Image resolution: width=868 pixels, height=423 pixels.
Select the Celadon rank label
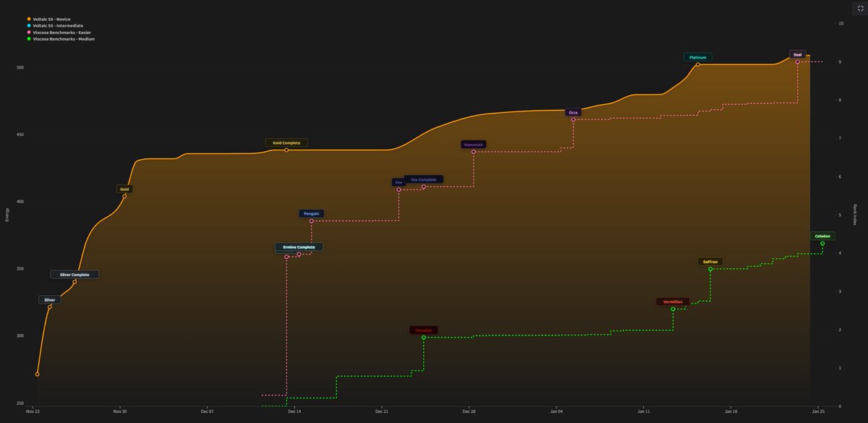(822, 236)
